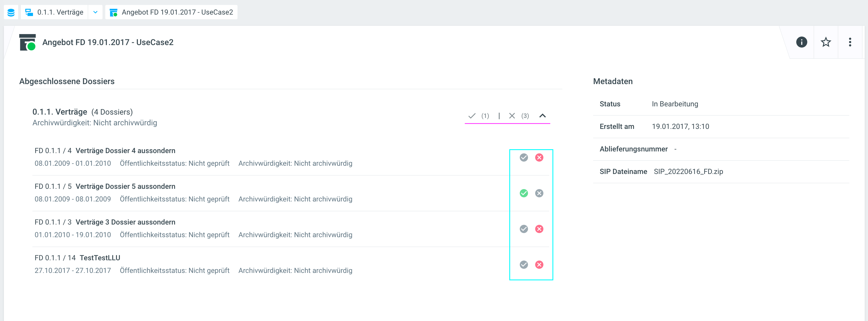Accept all dossiers with header checkmark
Viewport: 868px width, 321px height.
click(472, 116)
